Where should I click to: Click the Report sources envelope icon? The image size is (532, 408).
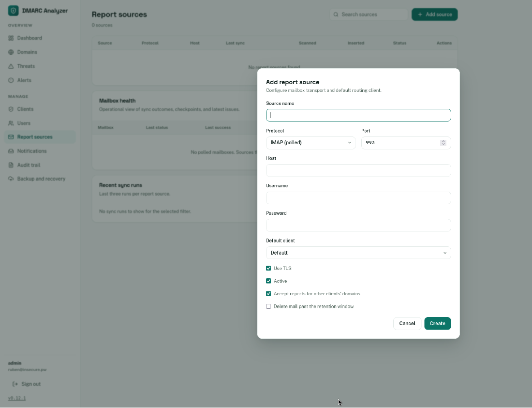pyautogui.click(x=11, y=137)
